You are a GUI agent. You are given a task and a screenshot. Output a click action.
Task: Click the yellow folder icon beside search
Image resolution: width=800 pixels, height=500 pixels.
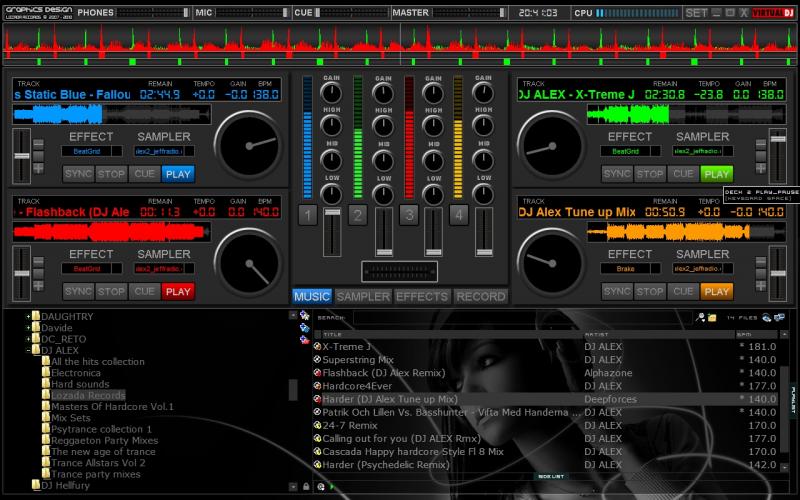(713, 317)
